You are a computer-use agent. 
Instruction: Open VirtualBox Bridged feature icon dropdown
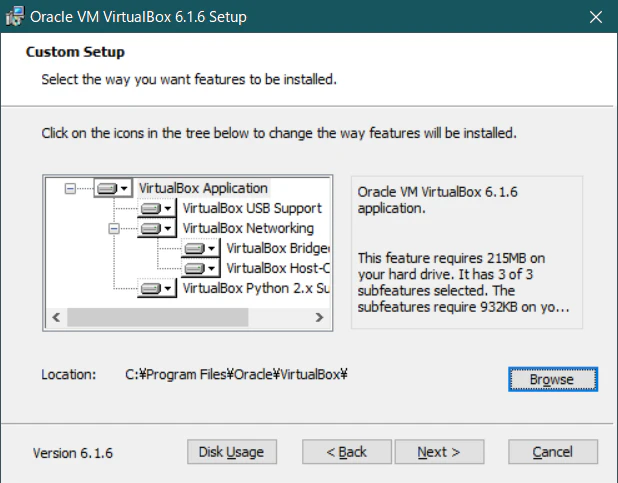click(200, 248)
